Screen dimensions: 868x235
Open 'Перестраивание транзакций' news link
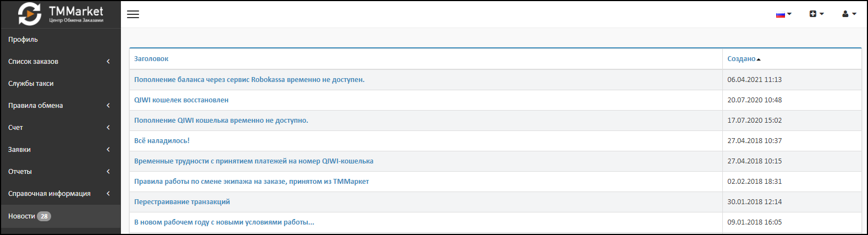(182, 202)
